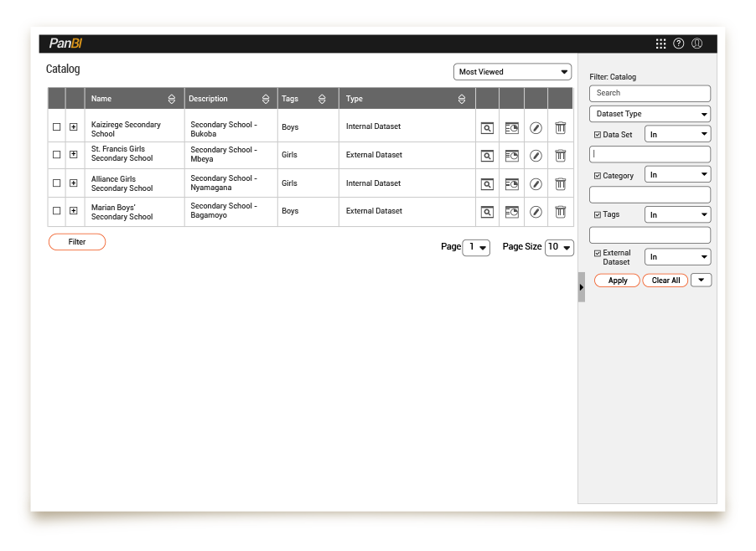Open the Category operator dropdown
Image resolution: width=756 pixels, height=551 pixels.
677,175
